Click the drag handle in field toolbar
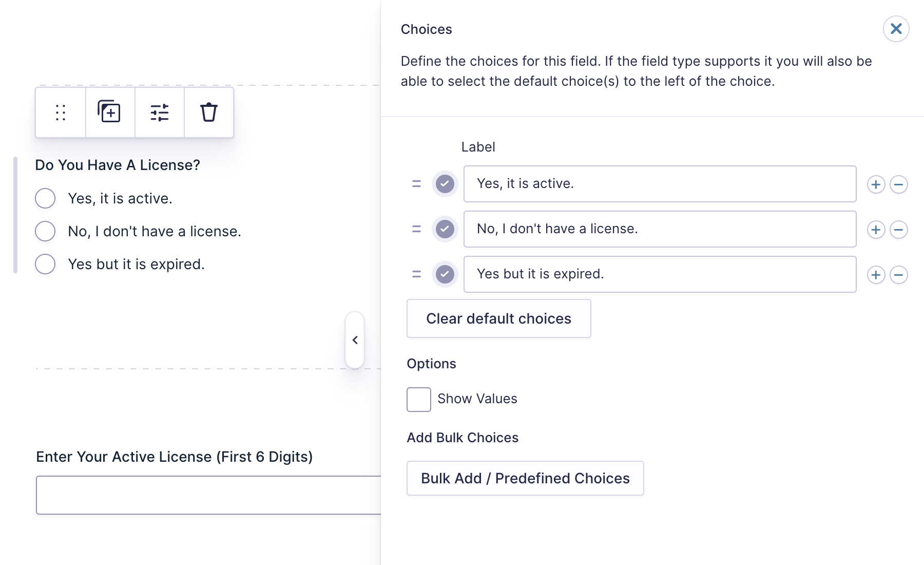This screenshot has width=924, height=565. pos(61,112)
